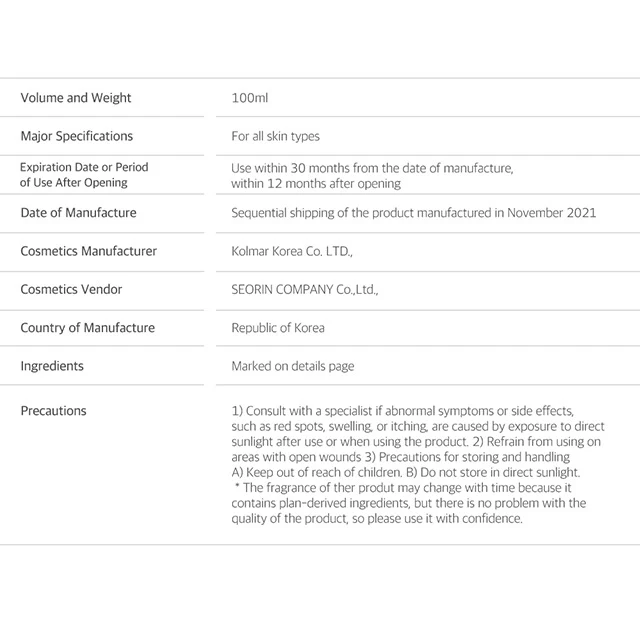This screenshot has width=640, height=640.
Task: Click 'within 12 months after opening' line
Action: [x=316, y=184]
